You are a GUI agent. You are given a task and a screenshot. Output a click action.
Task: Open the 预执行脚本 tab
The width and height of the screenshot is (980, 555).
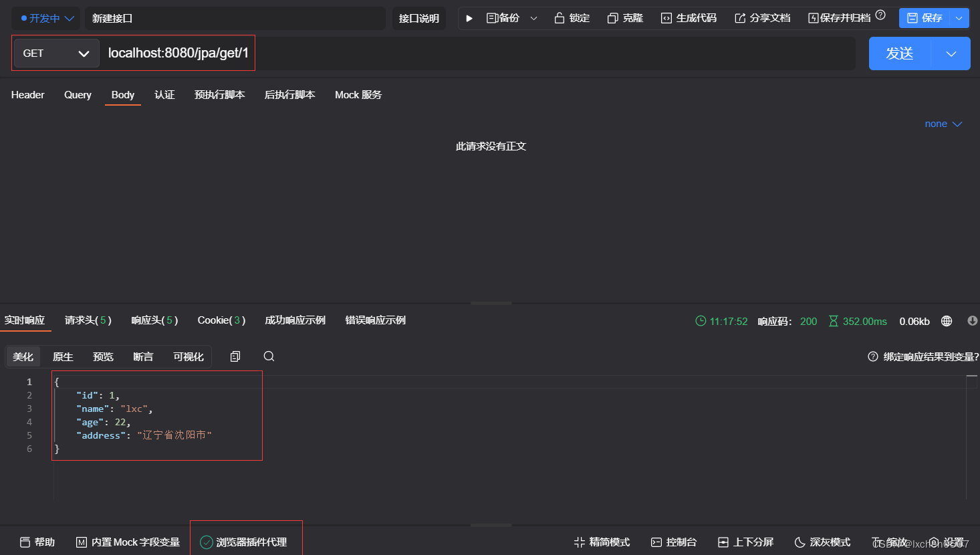(219, 95)
